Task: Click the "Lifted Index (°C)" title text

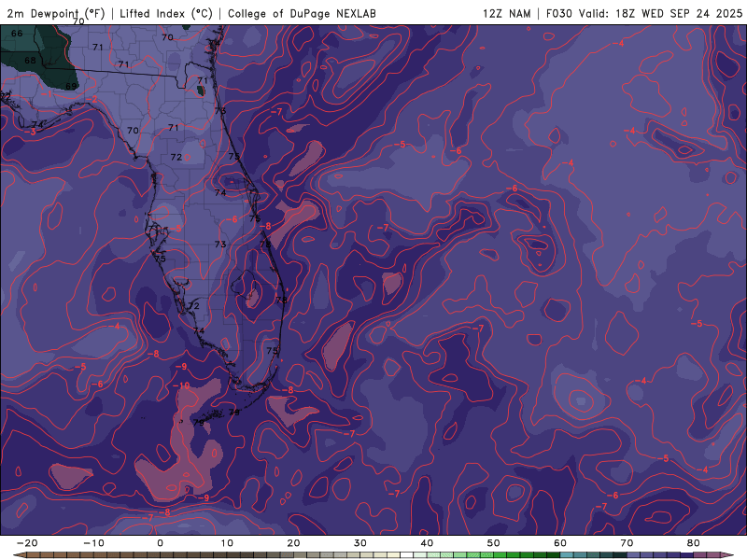Action: (166, 13)
